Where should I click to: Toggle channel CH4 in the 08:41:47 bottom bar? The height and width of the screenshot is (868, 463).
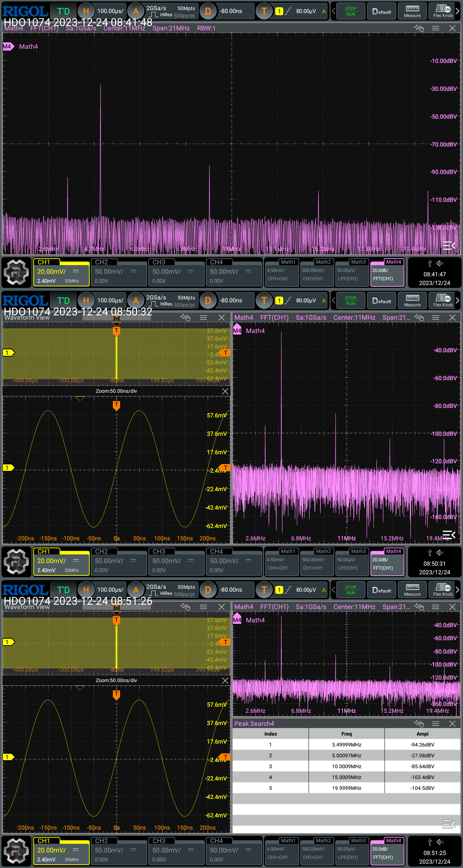[x=234, y=273]
